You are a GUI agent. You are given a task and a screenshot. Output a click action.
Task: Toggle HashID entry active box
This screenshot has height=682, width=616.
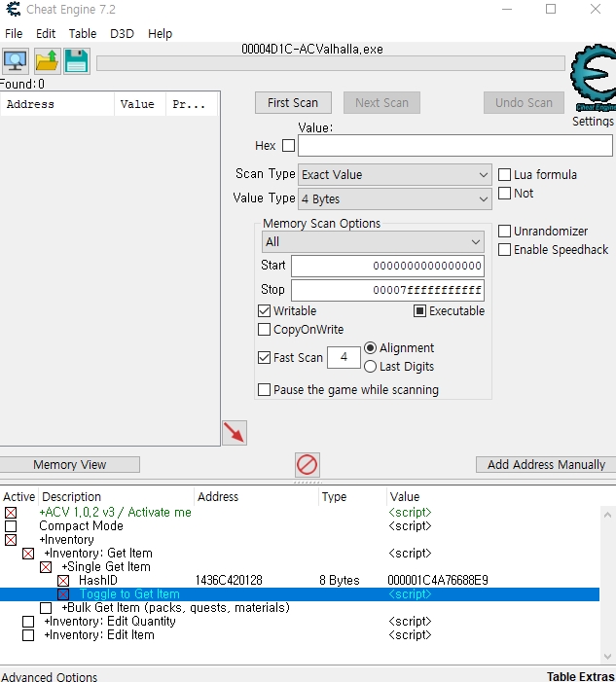(63, 581)
